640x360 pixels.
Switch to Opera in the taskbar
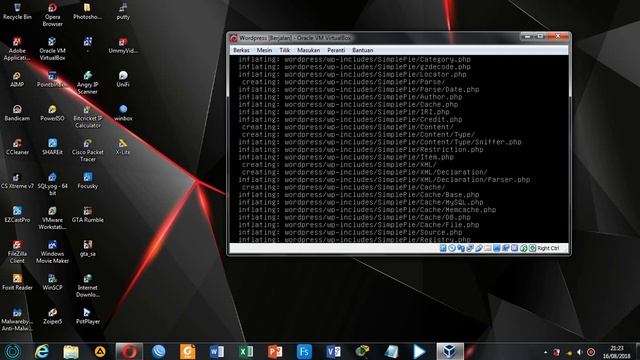[x=129, y=351]
